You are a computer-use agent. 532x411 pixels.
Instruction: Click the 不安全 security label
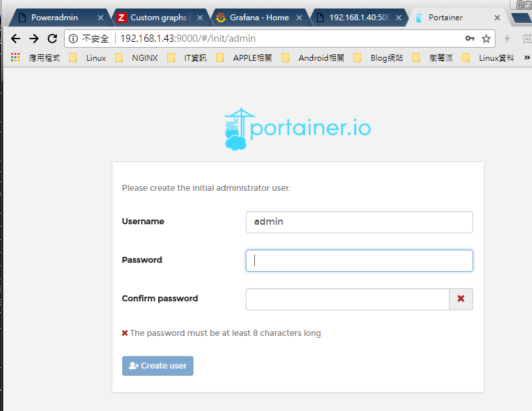click(x=95, y=39)
